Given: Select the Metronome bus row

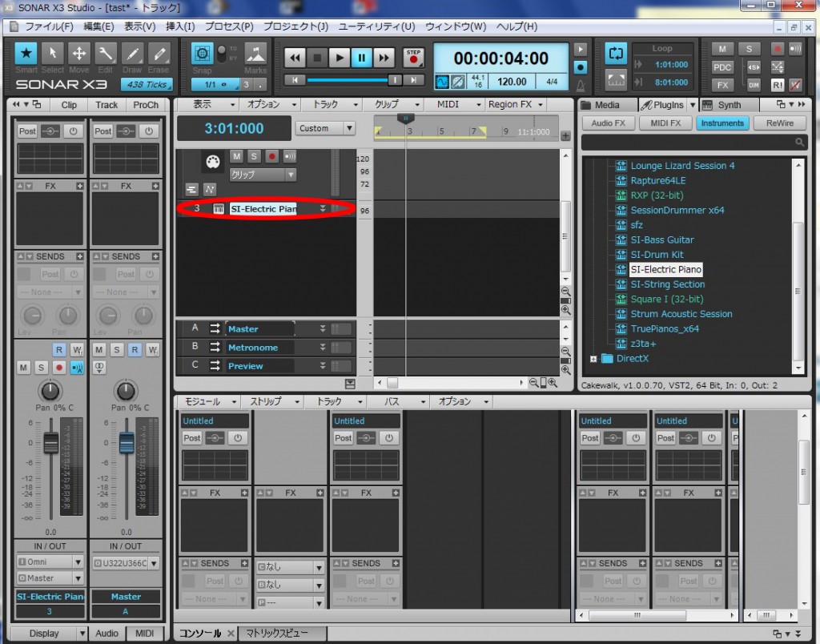Looking at the screenshot, I should (x=264, y=348).
